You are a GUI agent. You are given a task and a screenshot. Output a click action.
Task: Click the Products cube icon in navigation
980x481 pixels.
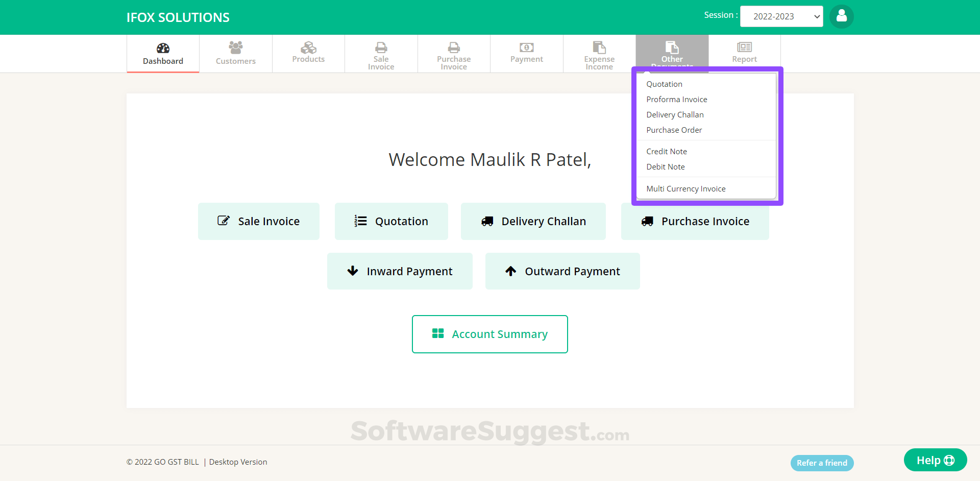click(x=308, y=47)
